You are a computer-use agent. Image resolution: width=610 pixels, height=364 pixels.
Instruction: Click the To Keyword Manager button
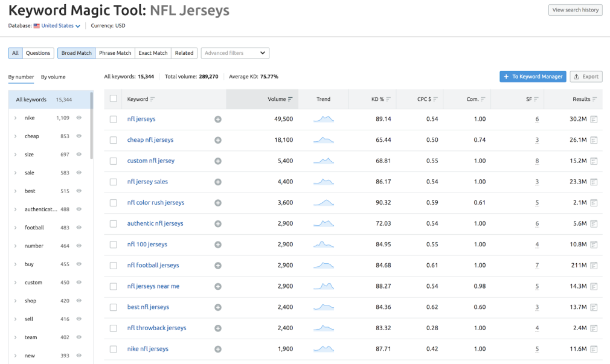pyautogui.click(x=532, y=76)
